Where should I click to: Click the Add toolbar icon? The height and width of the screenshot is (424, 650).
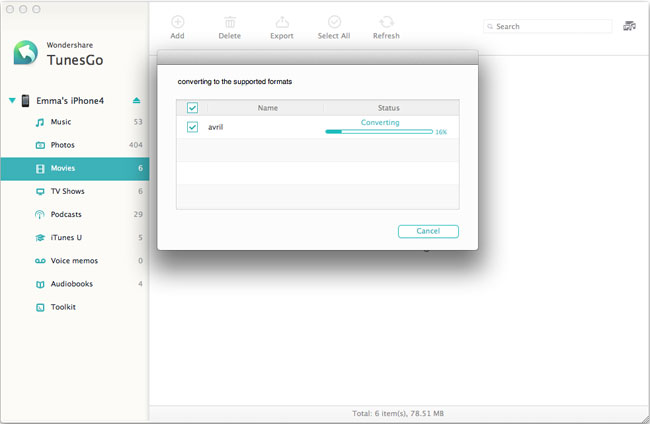(x=177, y=22)
